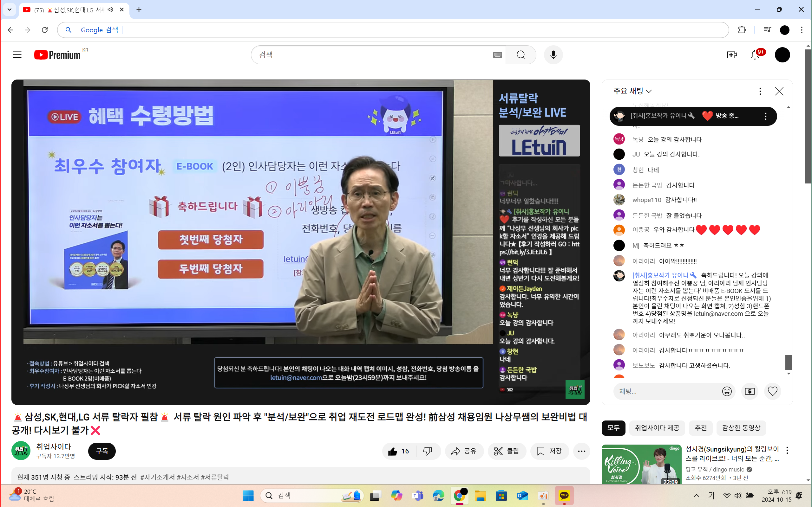Viewport: 812px width, 507px height.
Task: Select the 감상한 동영상 filter chip
Action: click(x=741, y=428)
